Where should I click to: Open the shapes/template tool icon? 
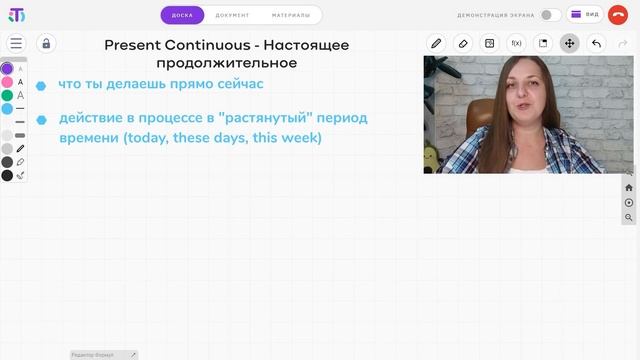[489, 43]
